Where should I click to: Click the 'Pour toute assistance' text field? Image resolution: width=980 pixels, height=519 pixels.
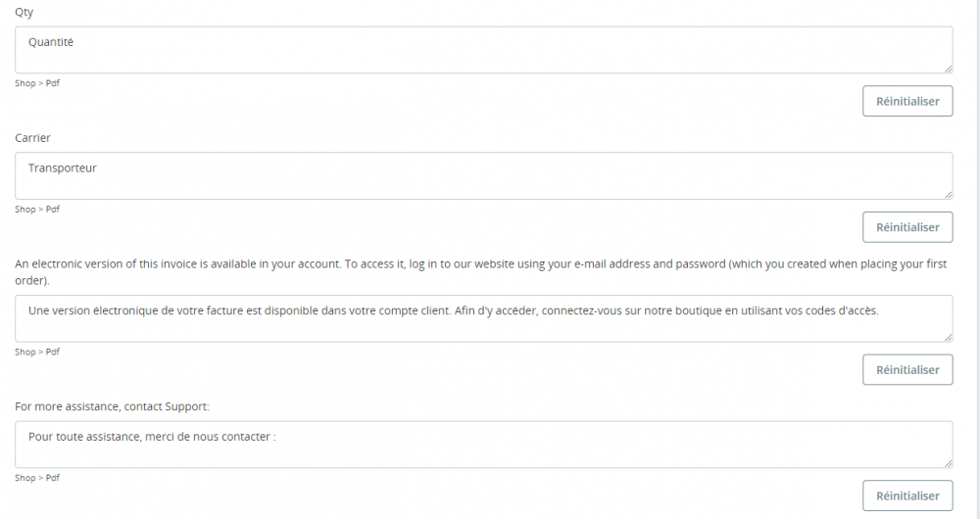pyautogui.click(x=483, y=445)
